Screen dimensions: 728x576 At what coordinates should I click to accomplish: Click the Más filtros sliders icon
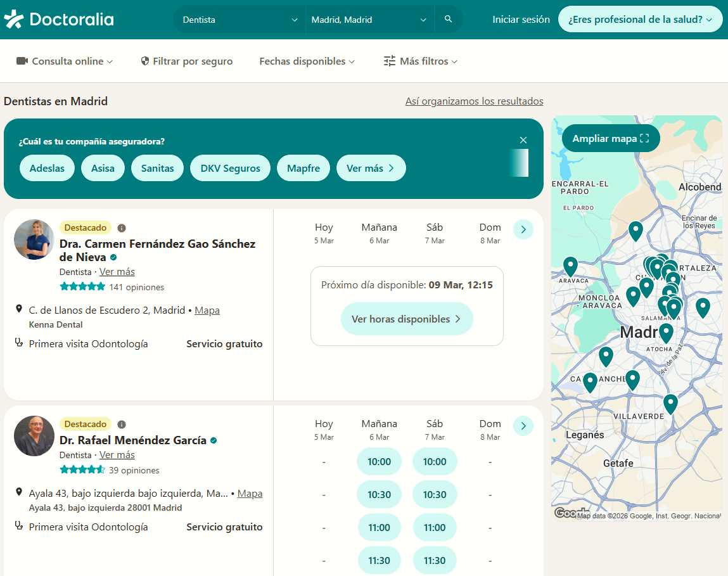point(389,61)
